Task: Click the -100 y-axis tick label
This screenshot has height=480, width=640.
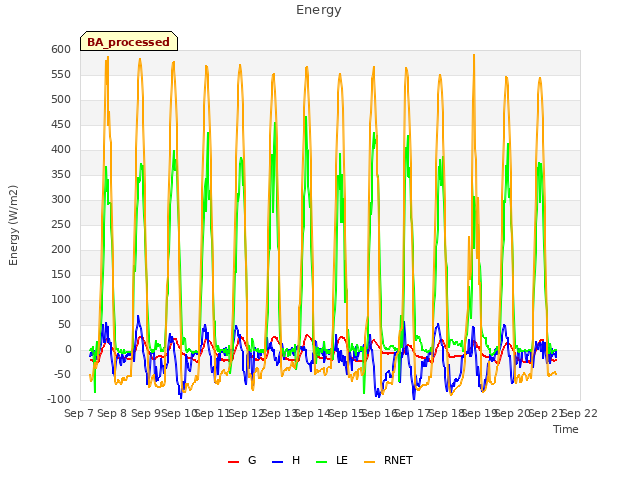Action: pos(59,400)
